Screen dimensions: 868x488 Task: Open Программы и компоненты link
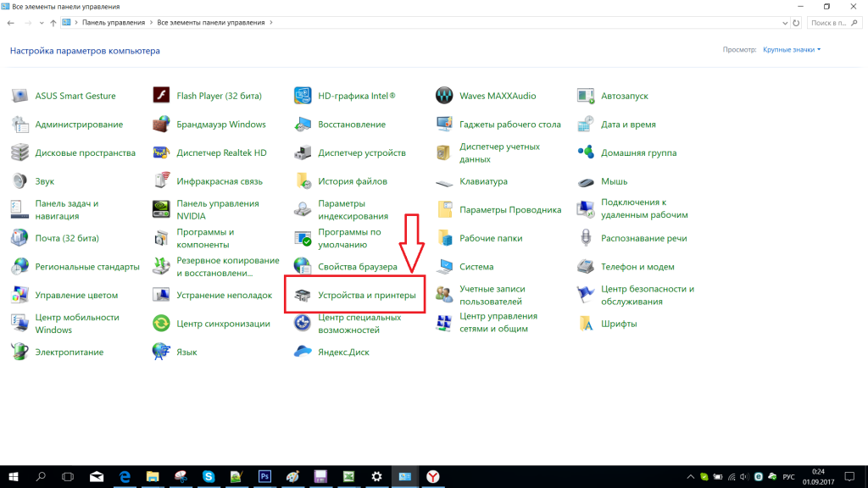(x=205, y=238)
